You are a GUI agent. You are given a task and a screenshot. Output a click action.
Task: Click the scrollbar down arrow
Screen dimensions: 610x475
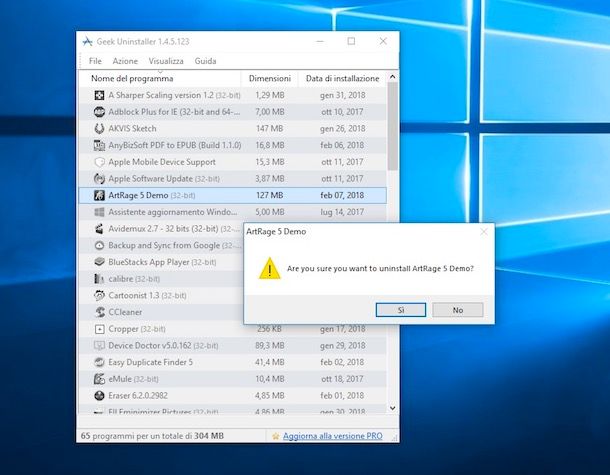point(393,408)
